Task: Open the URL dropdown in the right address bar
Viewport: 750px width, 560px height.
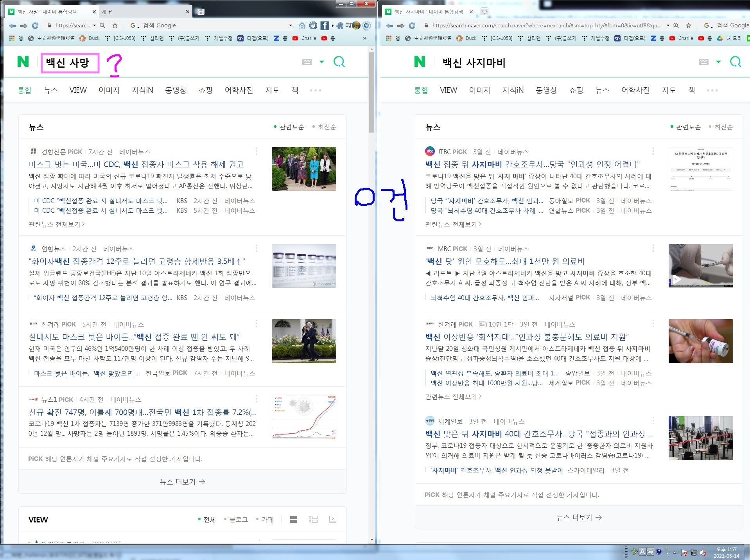Action: (668, 25)
